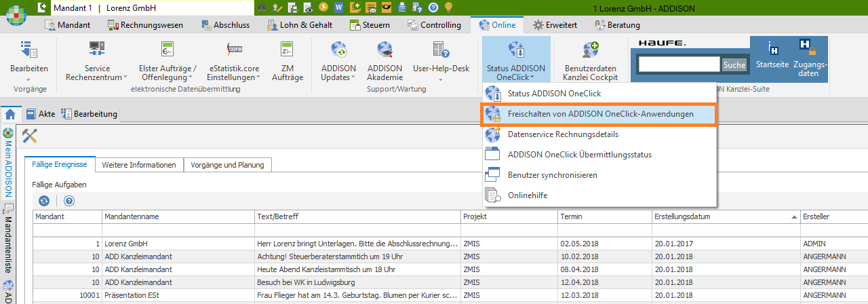Click the print document icon in the quick toolbar
The width and height of the screenshot is (868, 304).
293,7
